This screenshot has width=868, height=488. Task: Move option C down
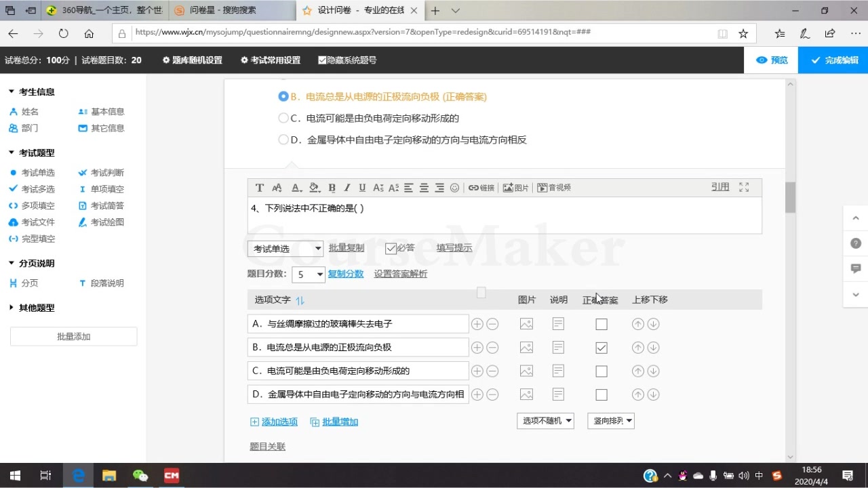click(x=653, y=371)
